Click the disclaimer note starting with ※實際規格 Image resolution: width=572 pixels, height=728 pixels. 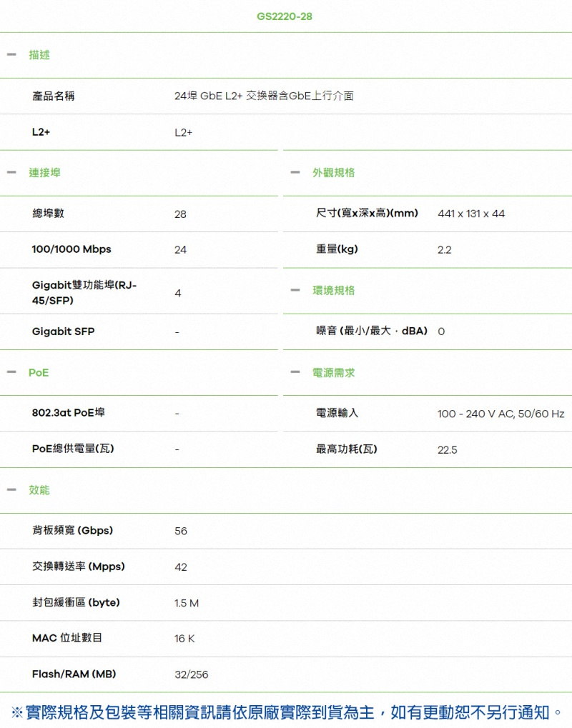pos(286,712)
